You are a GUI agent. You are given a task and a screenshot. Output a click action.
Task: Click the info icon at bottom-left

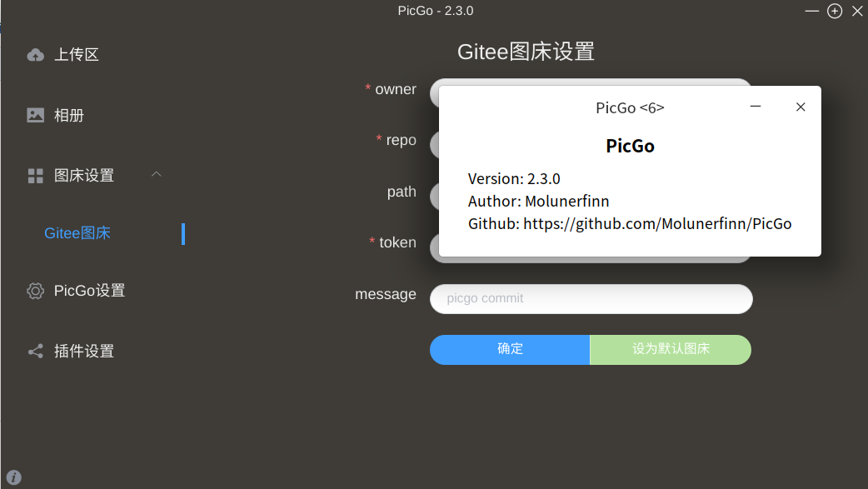coord(13,477)
